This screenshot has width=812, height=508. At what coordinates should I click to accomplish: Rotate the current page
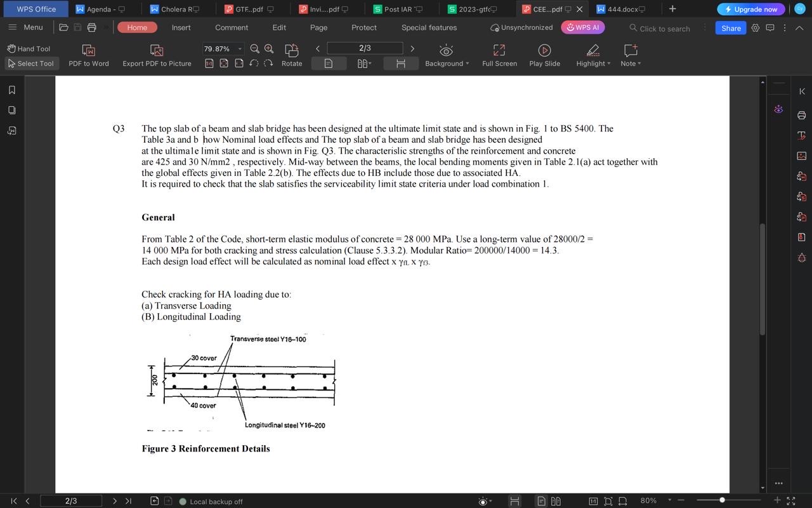pos(291,56)
